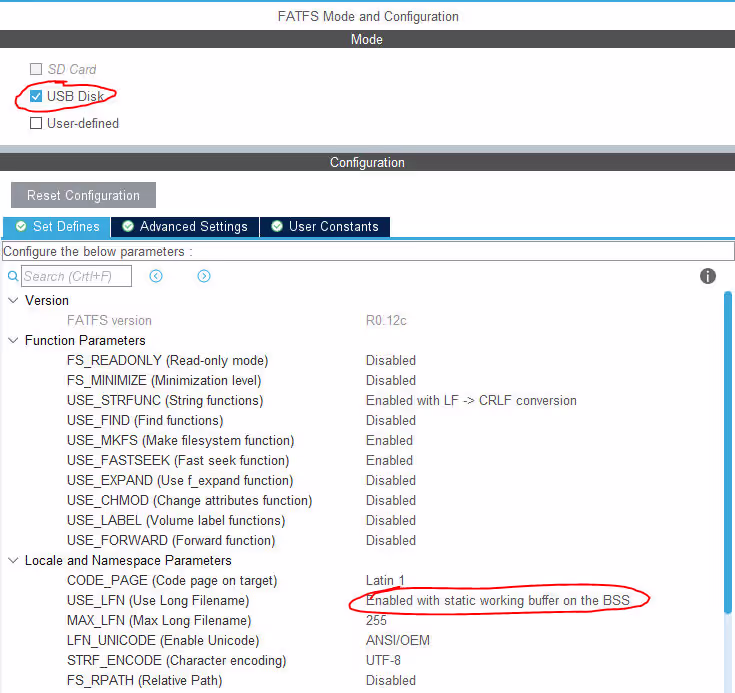Change USE_FORWARD value Disabled
Viewport: 735px width, 693px height.
coord(391,541)
